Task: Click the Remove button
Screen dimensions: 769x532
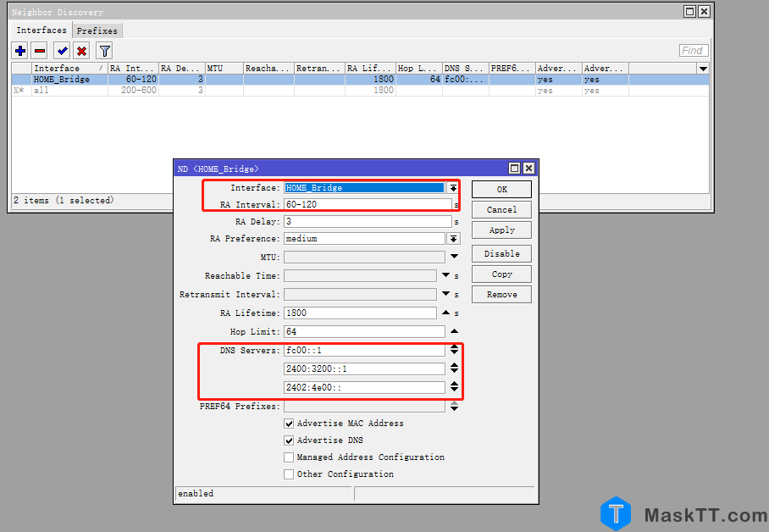Action: tap(501, 295)
